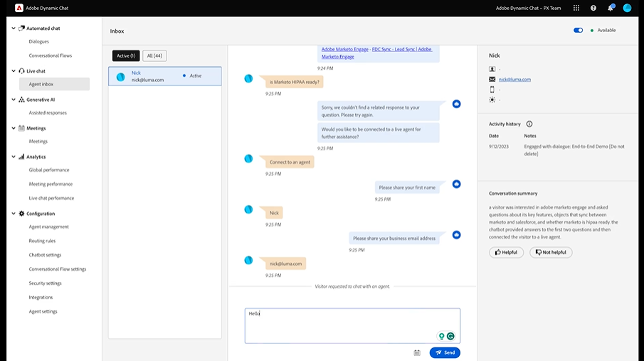
Task: Send the typed message
Action: tap(445, 352)
